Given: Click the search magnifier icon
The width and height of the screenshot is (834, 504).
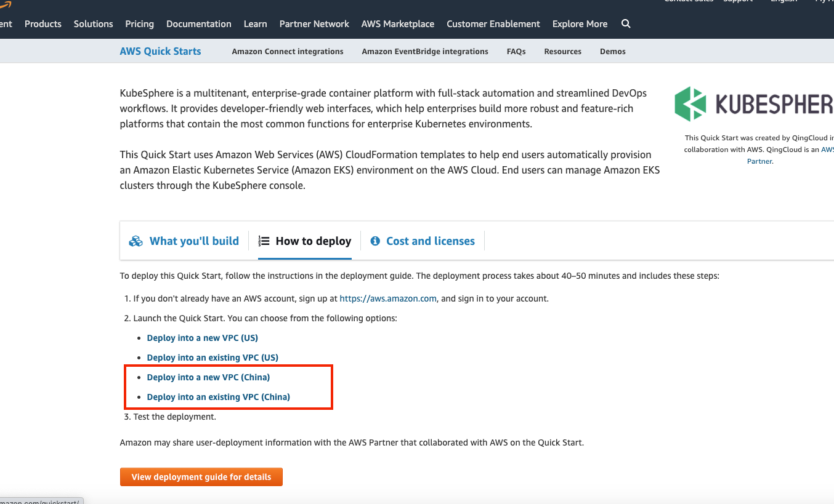Looking at the screenshot, I should click(x=626, y=23).
